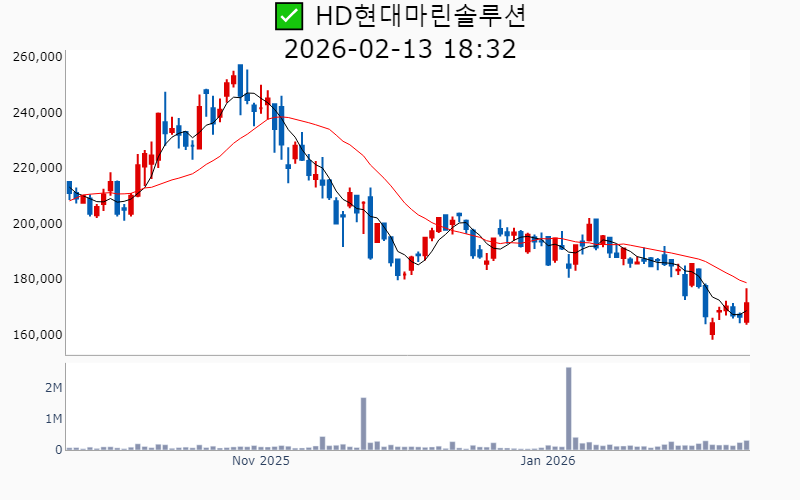
Task: Click the 2M volume axis label
Action: 53,387
